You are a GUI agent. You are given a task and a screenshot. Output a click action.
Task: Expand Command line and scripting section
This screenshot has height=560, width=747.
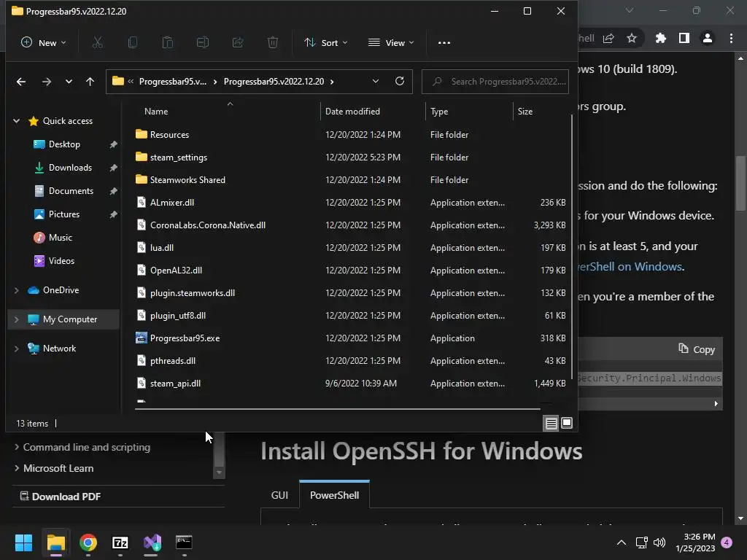click(17, 447)
